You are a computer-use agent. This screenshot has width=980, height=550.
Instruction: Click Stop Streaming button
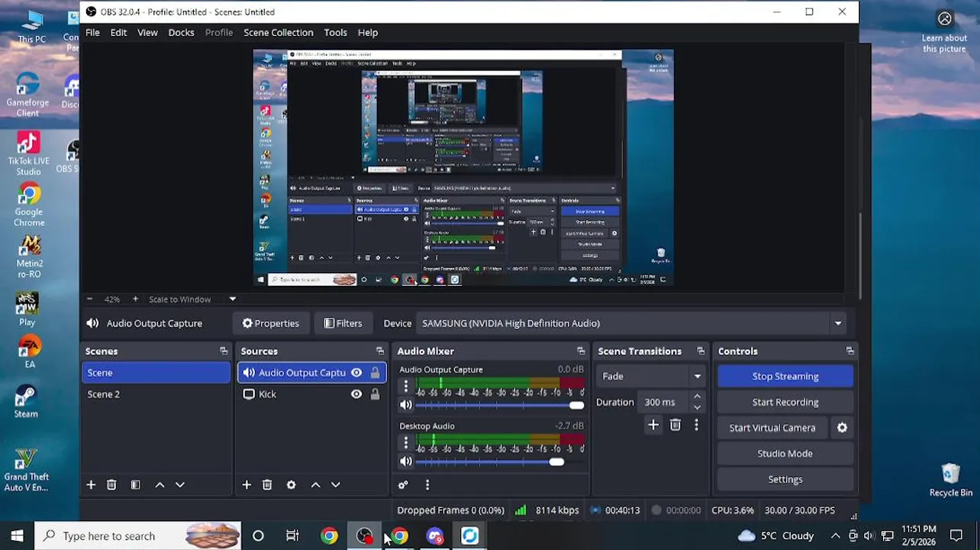tap(785, 376)
